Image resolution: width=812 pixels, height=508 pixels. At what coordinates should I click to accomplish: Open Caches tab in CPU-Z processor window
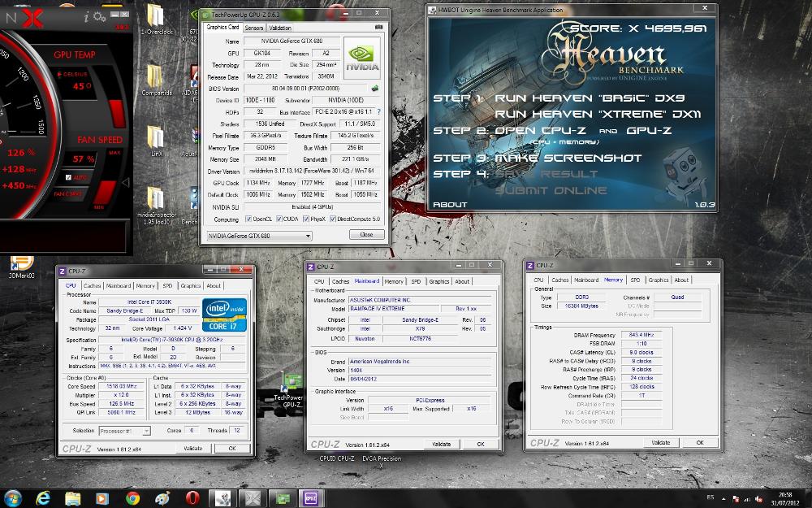(x=93, y=285)
